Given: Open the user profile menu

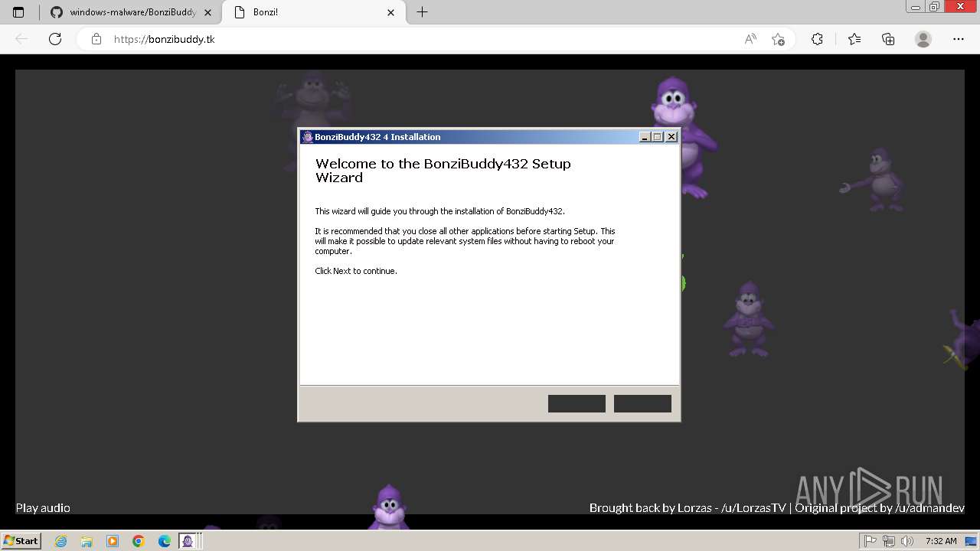Looking at the screenshot, I should pos(923,39).
